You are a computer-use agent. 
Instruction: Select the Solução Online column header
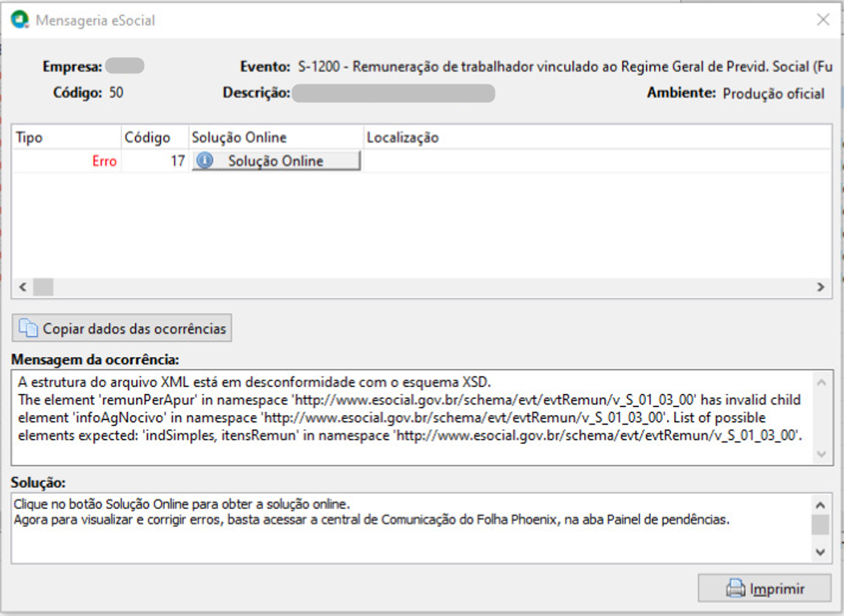(x=276, y=138)
